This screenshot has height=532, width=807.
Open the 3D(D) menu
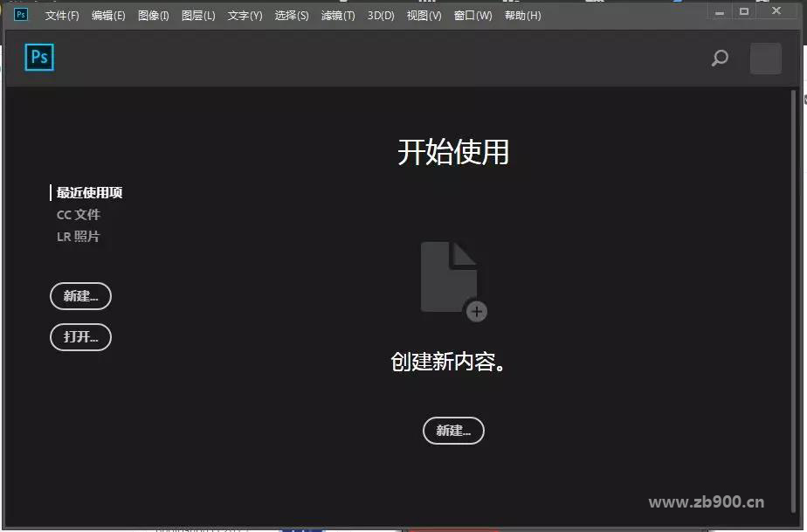(381, 16)
